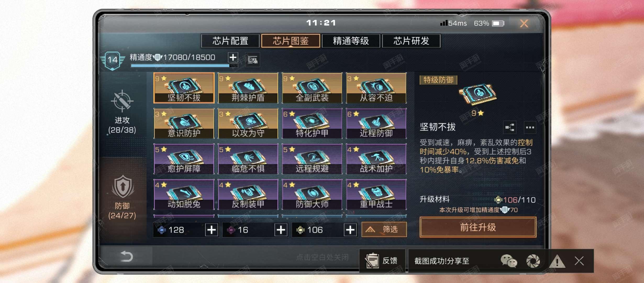The image size is (644, 283).
Task: Go to the 芯片研发 tab
Action: pyautogui.click(x=411, y=41)
